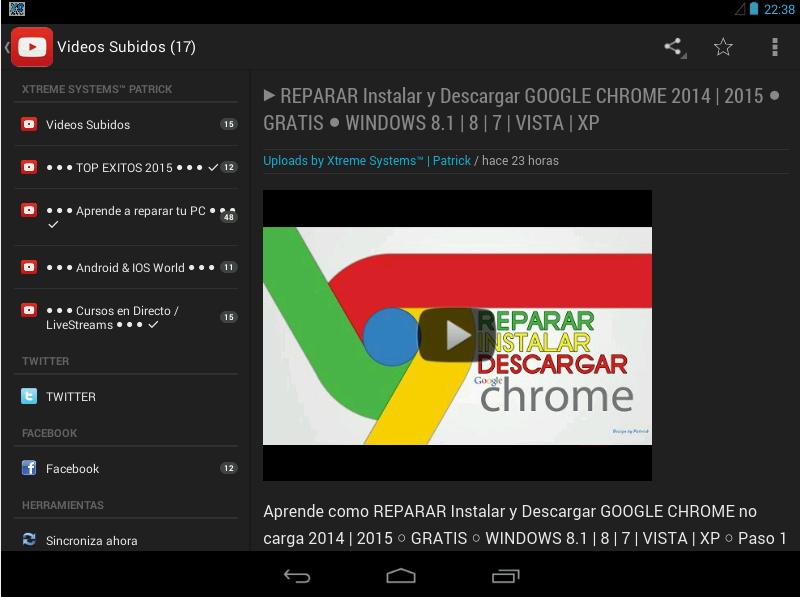
Task: Tap the YouTube app logo in header
Action: [32, 47]
